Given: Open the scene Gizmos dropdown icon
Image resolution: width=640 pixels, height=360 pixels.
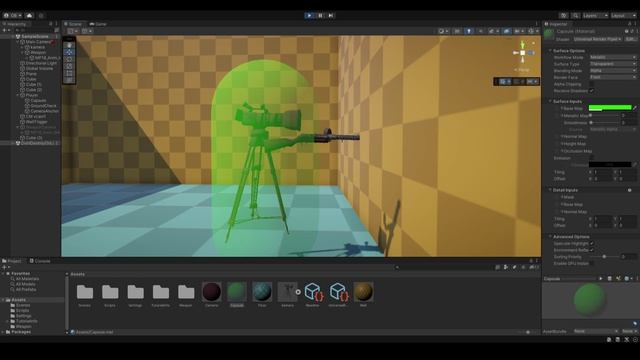Looking at the screenshot, I should pos(532,31).
